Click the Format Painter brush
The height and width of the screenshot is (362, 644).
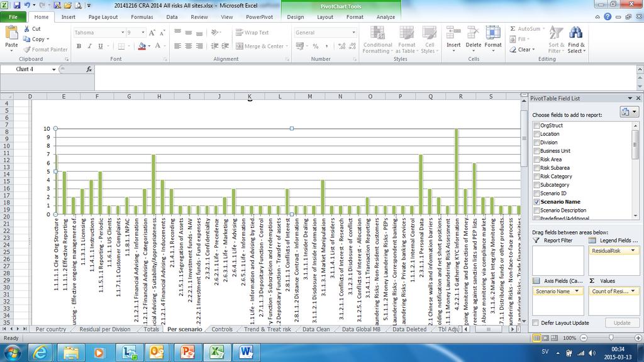click(26, 49)
